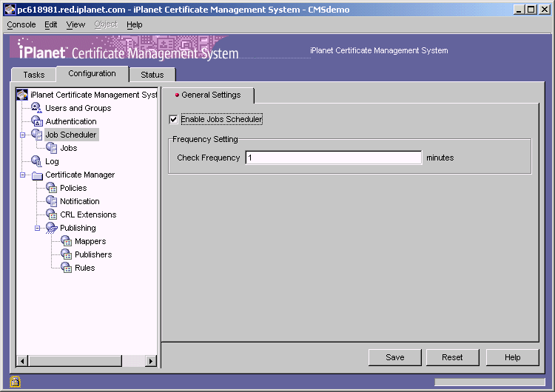555x392 pixels.
Task: Click the Save button
Action: coord(395,357)
